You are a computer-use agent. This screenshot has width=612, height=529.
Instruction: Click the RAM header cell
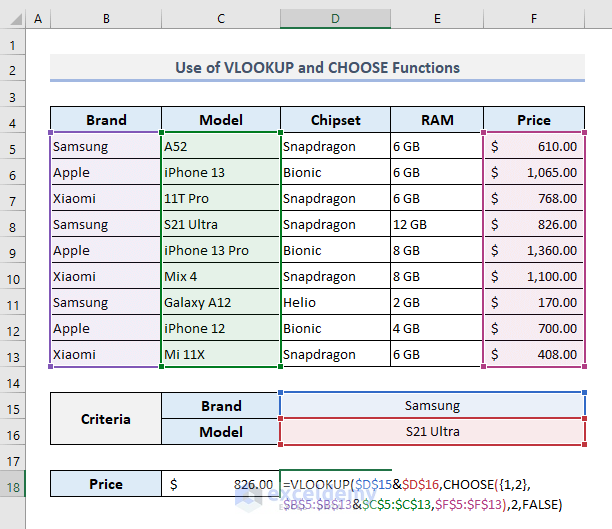click(x=437, y=120)
